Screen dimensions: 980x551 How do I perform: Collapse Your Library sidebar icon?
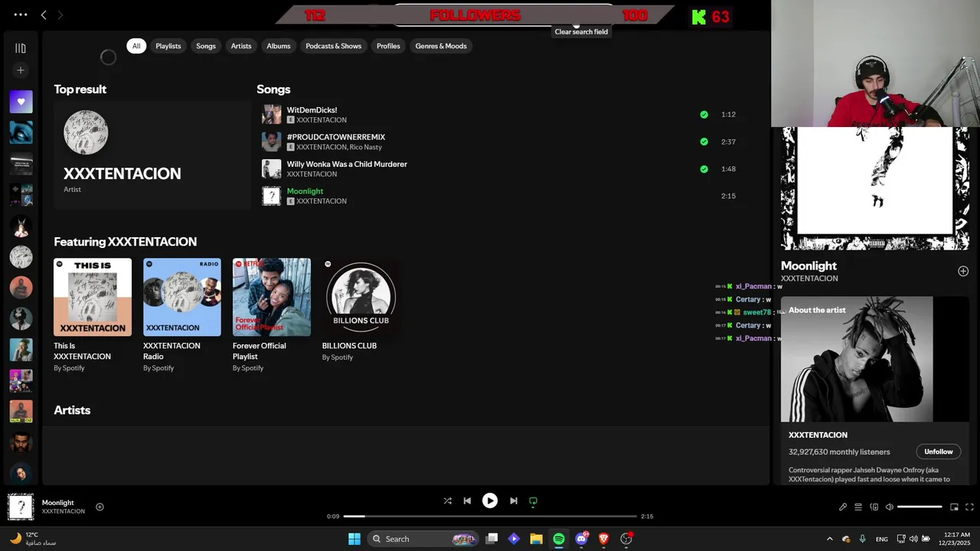pyautogui.click(x=21, y=48)
